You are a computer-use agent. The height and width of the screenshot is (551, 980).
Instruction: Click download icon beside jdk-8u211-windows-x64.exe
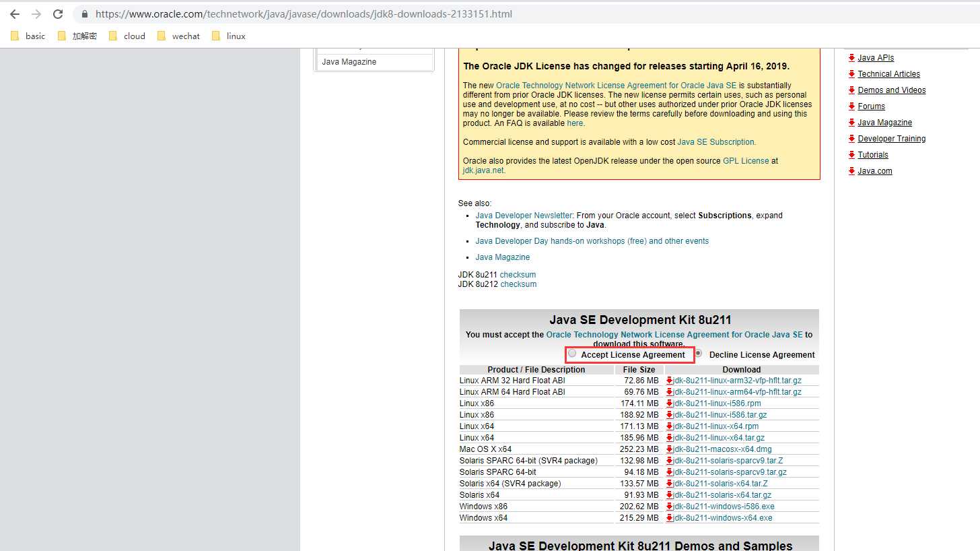pos(670,518)
